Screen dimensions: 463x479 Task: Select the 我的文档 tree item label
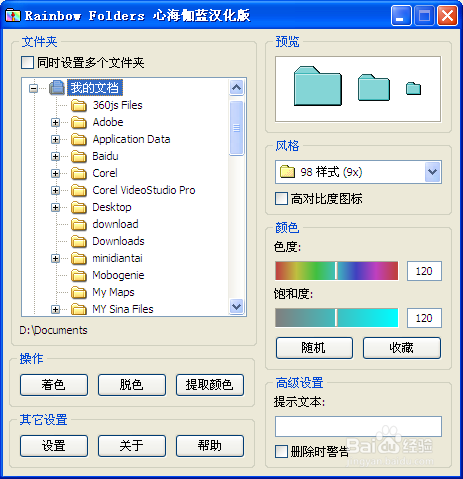click(95, 88)
